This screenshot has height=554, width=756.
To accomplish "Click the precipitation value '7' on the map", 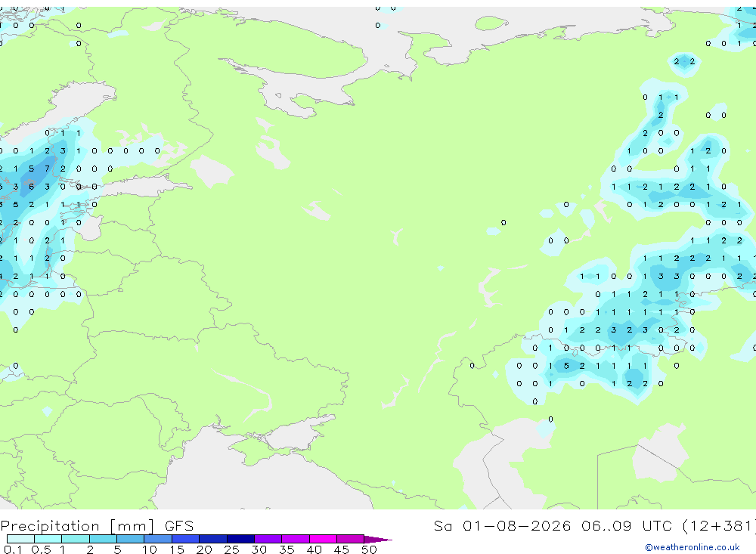I will coord(47,169).
